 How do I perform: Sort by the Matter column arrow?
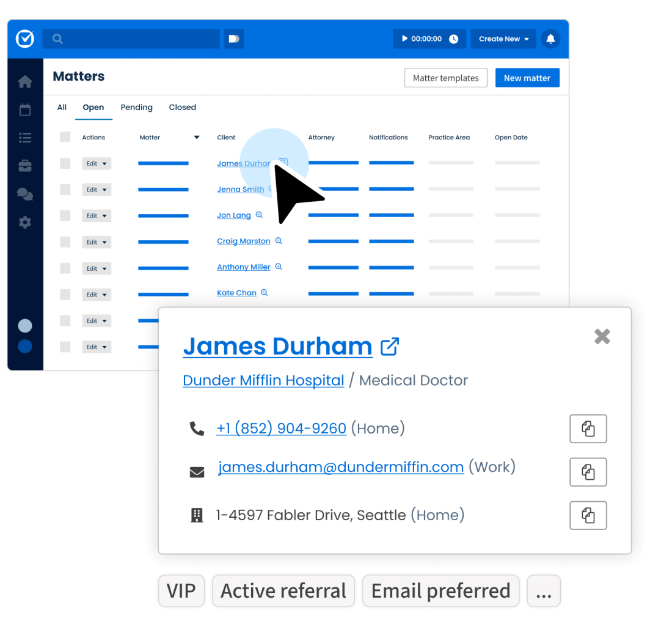pos(197,137)
